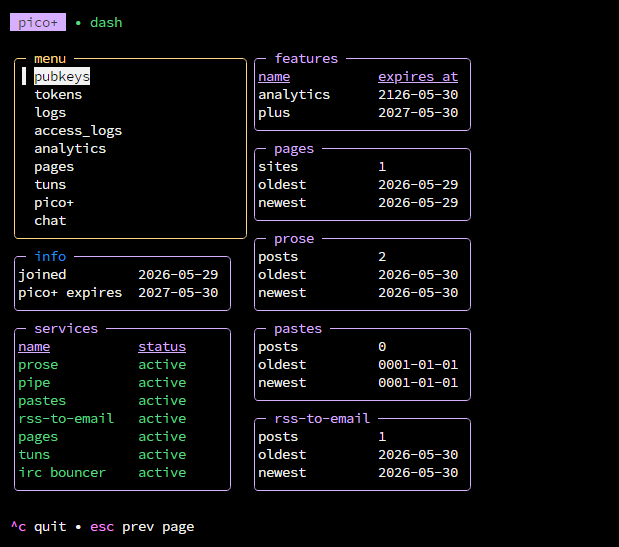Click oldest date in prose box
Screen dimensions: 619x547
click(x=418, y=274)
